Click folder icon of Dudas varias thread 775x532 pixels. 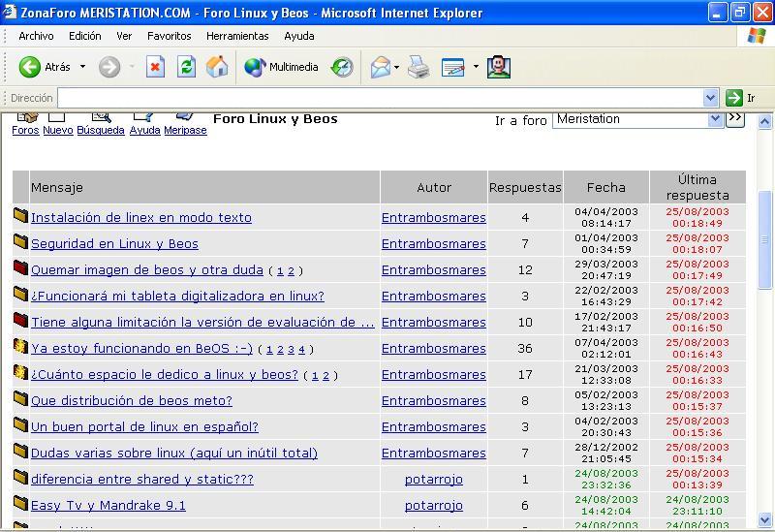[x=20, y=451]
